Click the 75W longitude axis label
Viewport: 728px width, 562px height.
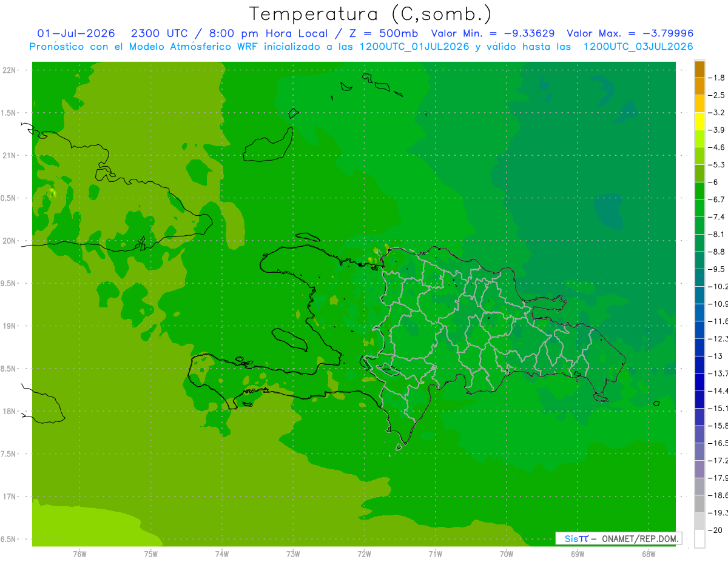150,554
